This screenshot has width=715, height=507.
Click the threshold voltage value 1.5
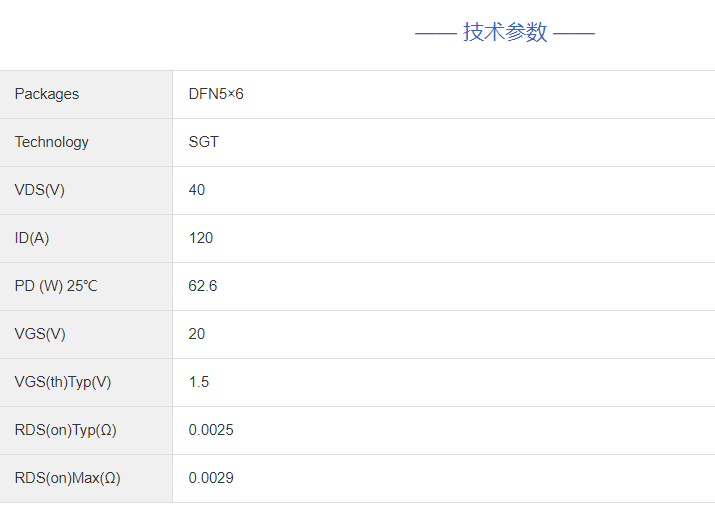pos(199,382)
